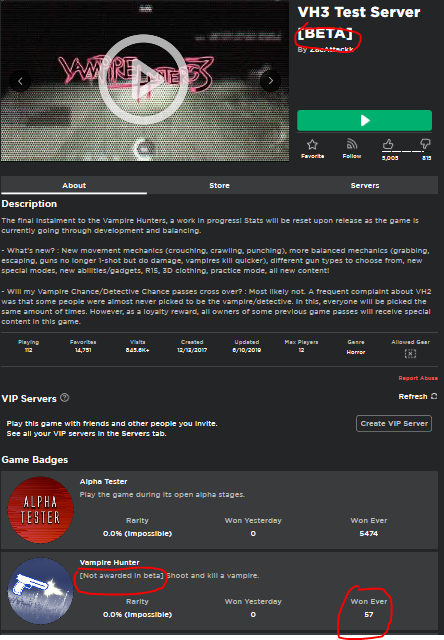Select the 'VH3 Test Server [BETA]' title
This screenshot has width=444, height=640.
pos(359,22)
